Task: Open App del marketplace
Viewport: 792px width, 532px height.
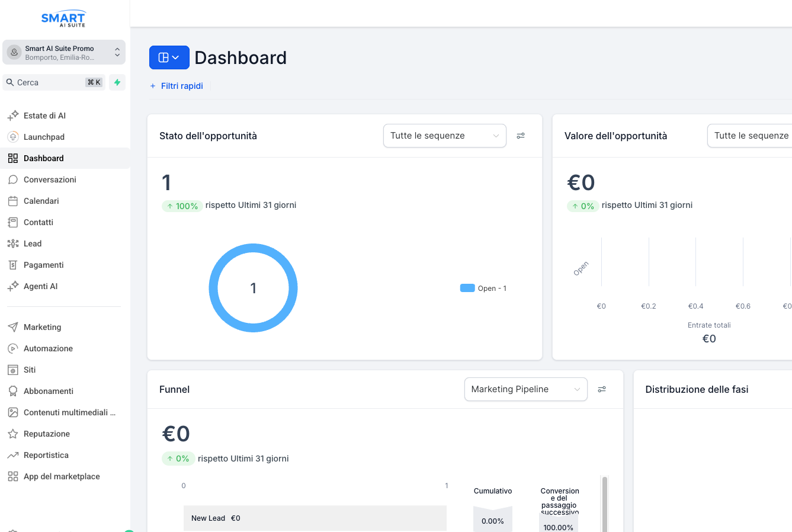Action: click(62, 476)
